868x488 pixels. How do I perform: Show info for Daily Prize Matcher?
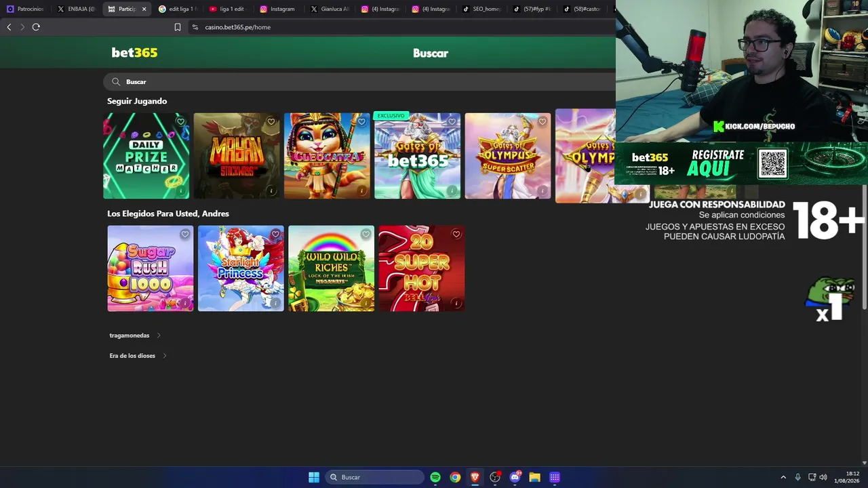(180, 191)
